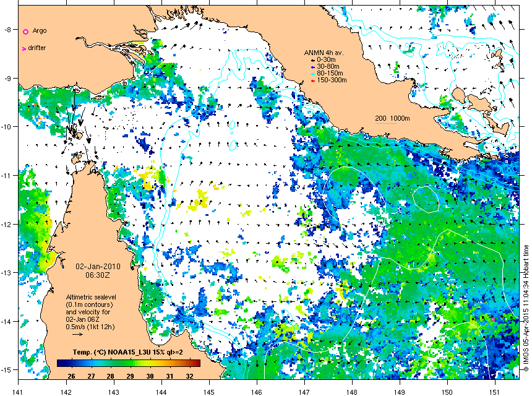Click the magenta Argo circle legend icon
532x396 pixels.
pos(25,32)
